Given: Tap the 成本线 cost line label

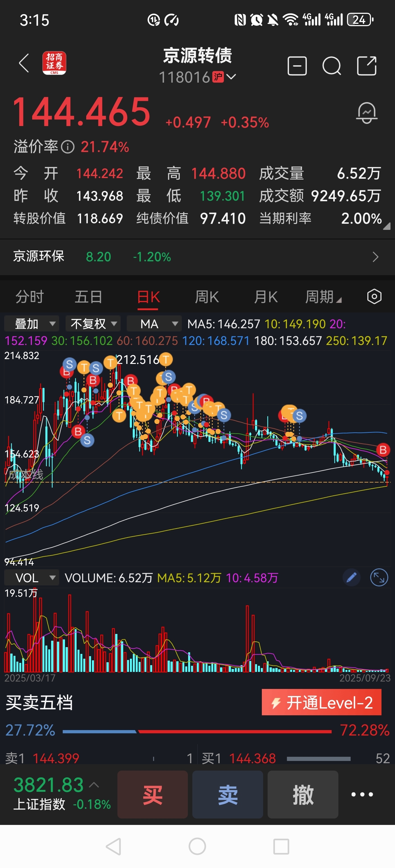Looking at the screenshot, I should click(26, 475).
